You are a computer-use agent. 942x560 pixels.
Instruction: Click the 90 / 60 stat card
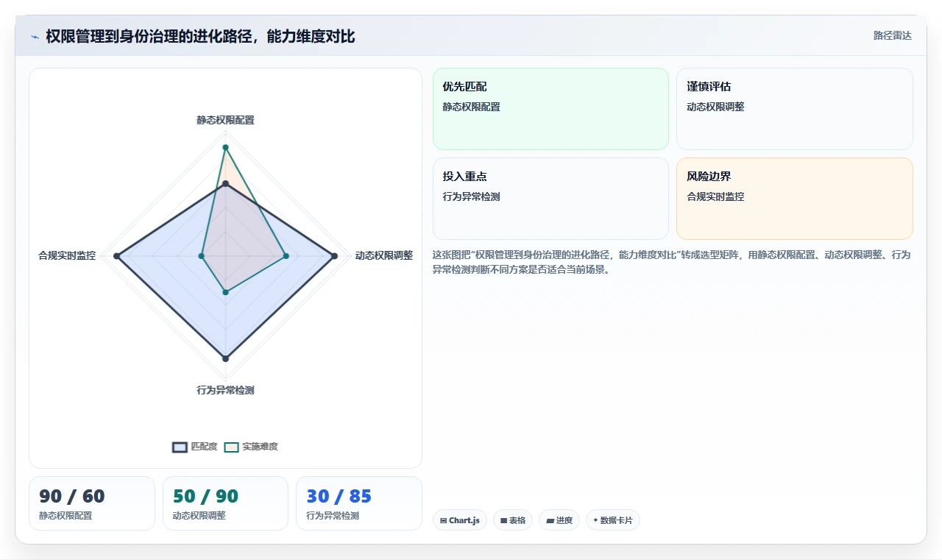point(92,503)
